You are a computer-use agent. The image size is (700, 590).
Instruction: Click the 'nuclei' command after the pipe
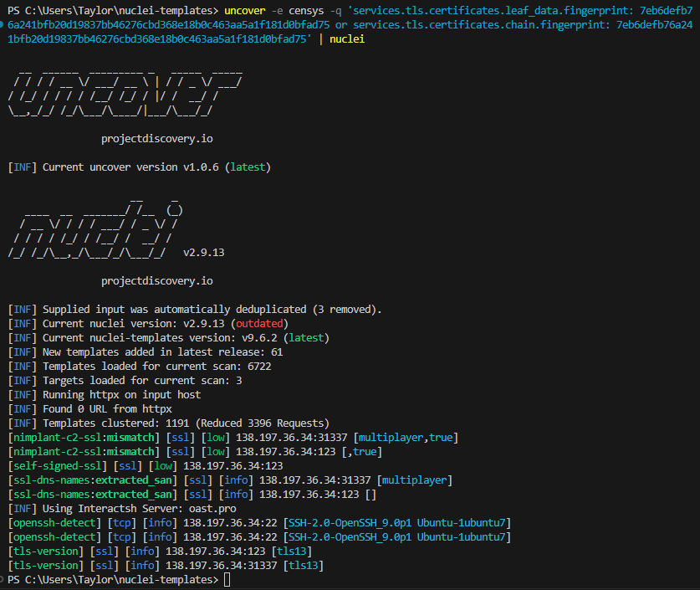click(x=347, y=38)
